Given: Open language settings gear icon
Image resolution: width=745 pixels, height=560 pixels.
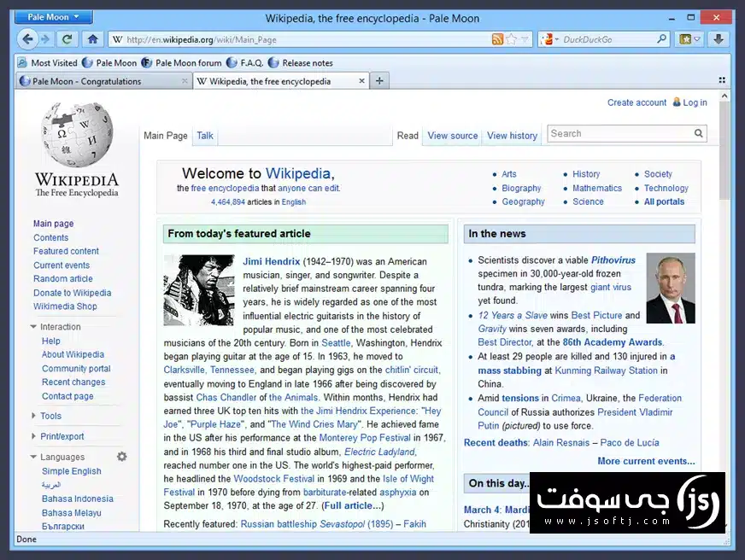Looking at the screenshot, I should [x=121, y=457].
